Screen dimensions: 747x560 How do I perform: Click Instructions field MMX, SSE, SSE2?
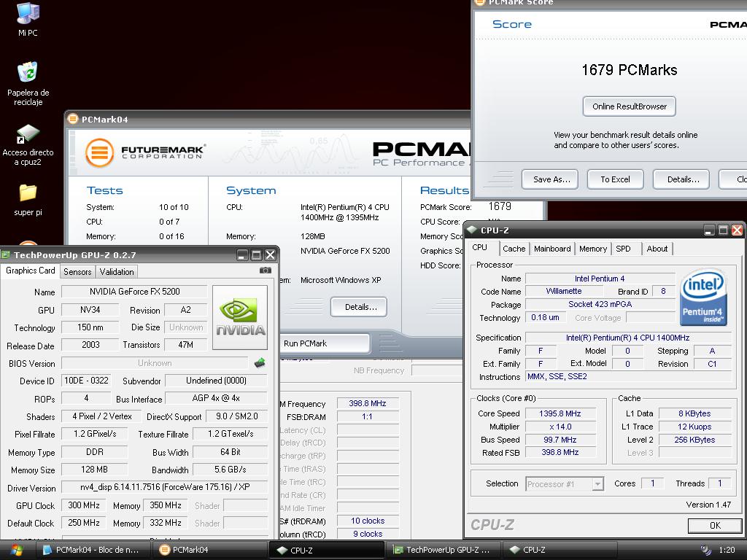tap(628, 377)
